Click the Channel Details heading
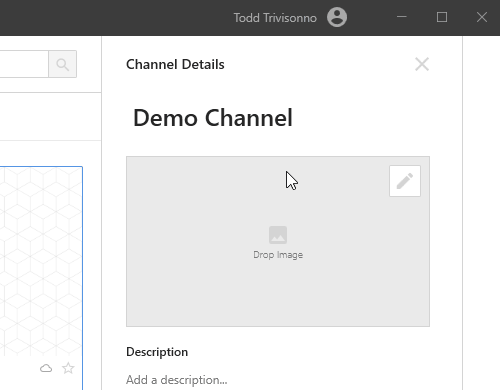The width and height of the screenshot is (500, 390). (175, 64)
